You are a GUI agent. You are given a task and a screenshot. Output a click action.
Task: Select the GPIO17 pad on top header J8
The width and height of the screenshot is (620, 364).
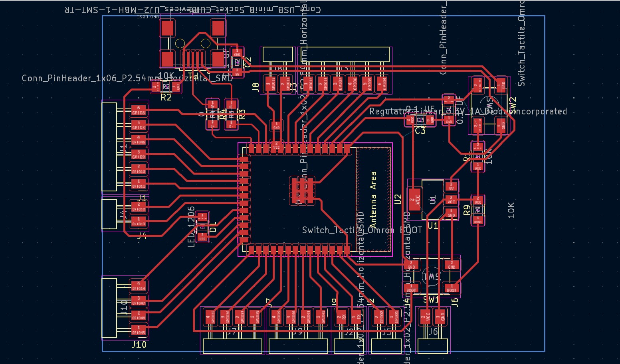pos(285,84)
